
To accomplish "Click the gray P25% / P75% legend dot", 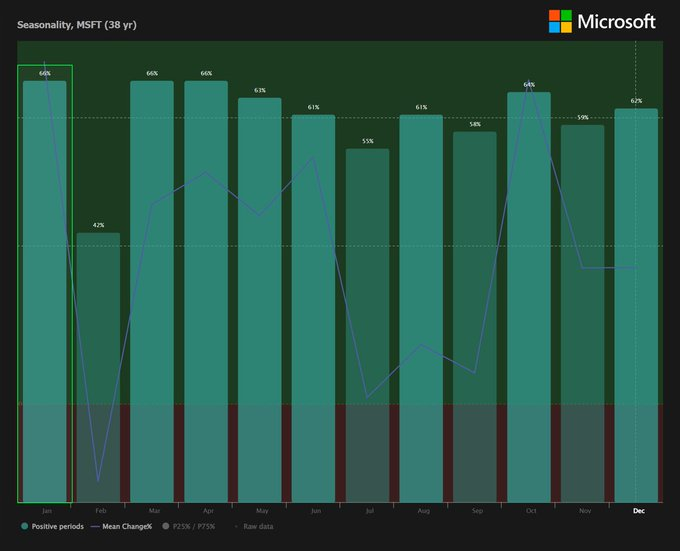I will point(166,526).
